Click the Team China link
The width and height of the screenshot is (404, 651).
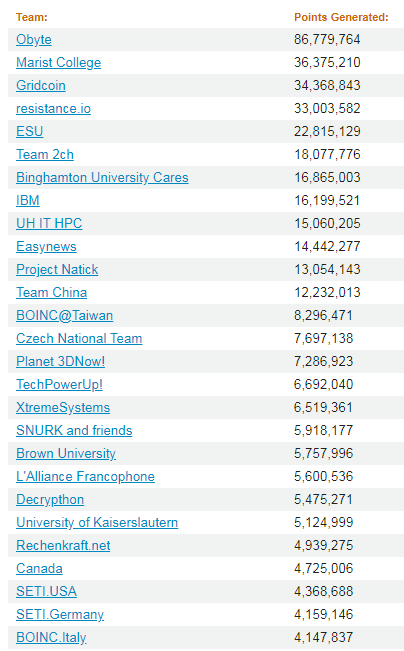point(51,292)
